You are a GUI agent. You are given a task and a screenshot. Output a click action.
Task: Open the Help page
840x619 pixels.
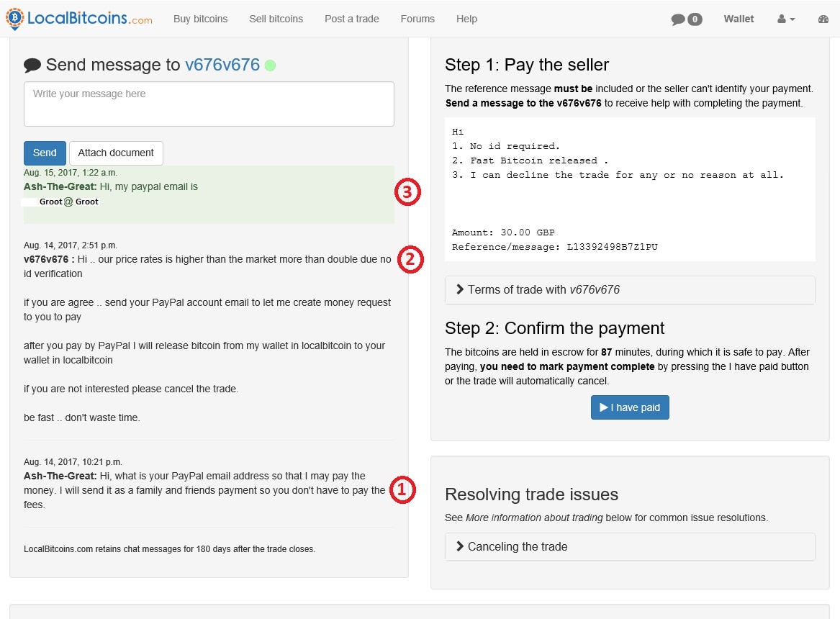[x=466, y=19]
